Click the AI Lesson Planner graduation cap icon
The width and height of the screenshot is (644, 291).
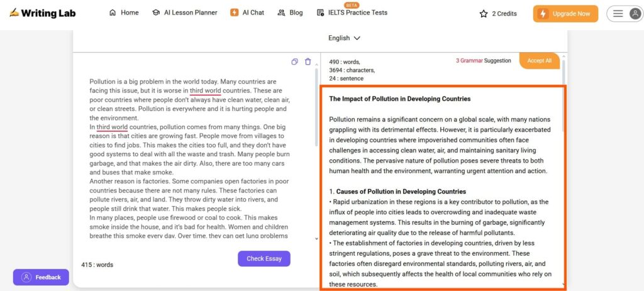(x=156, y=13)
